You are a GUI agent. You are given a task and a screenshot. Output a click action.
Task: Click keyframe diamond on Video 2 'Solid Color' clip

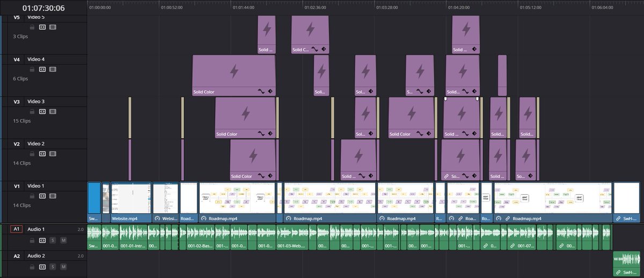pos(270,176)
